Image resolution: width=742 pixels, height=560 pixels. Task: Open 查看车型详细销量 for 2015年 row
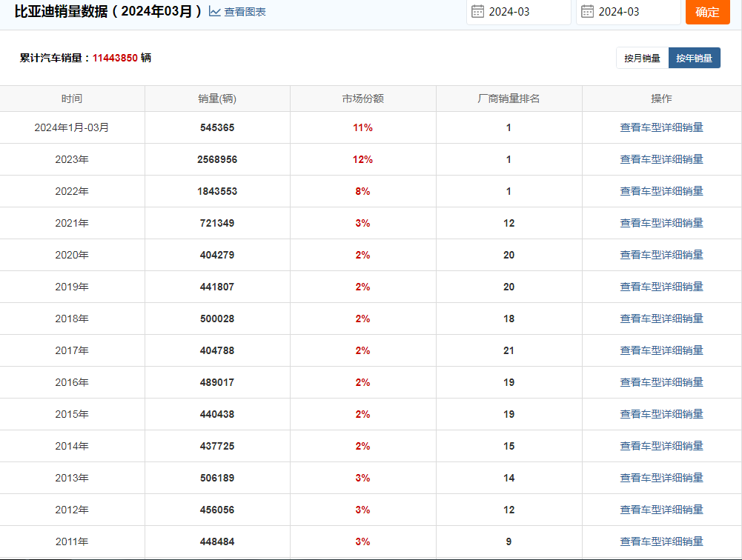pos(661,414)
